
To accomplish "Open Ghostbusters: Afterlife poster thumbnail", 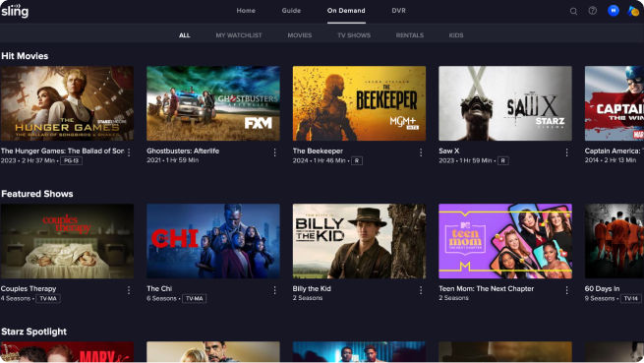I will coord(213,103).
